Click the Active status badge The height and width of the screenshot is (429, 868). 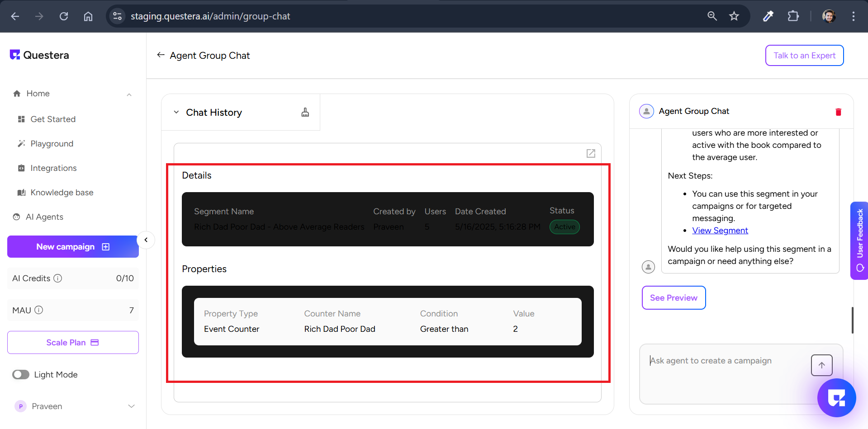click(564, 227)
